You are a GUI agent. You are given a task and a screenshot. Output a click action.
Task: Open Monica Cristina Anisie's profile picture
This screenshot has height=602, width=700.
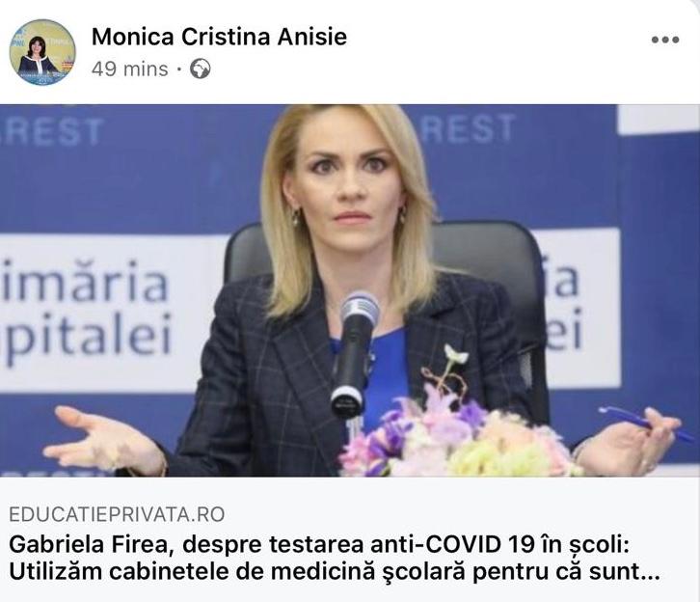[42, 52]
